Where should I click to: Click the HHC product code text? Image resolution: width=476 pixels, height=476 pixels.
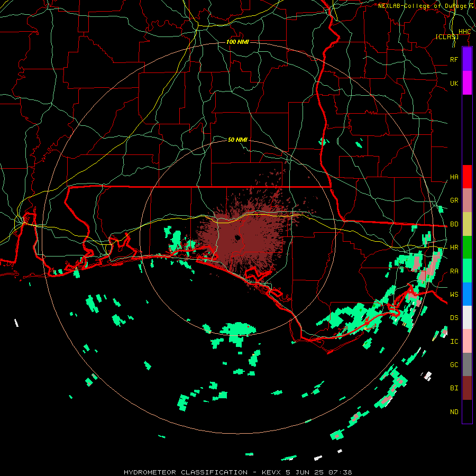464,32
